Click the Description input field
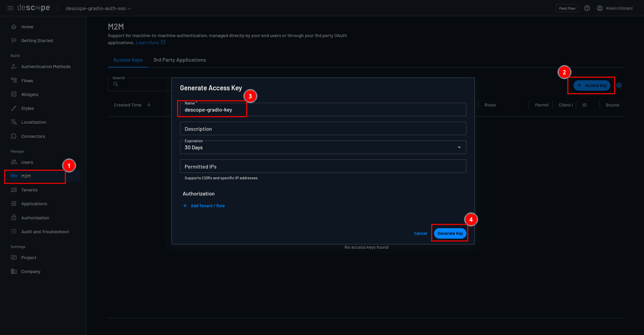Image resolution: width=644 pixels, height=335 pixels. point(323,128)
